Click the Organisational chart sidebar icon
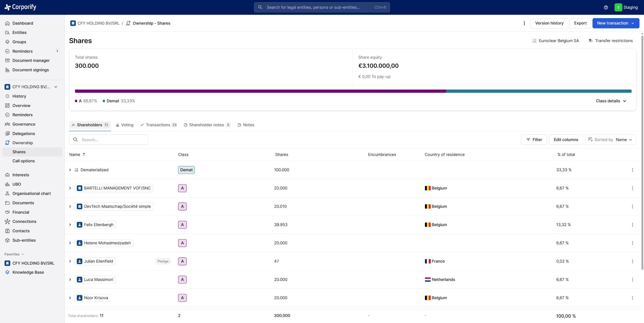This screenshot has height=323, width=644. click(x=7, y=193)
